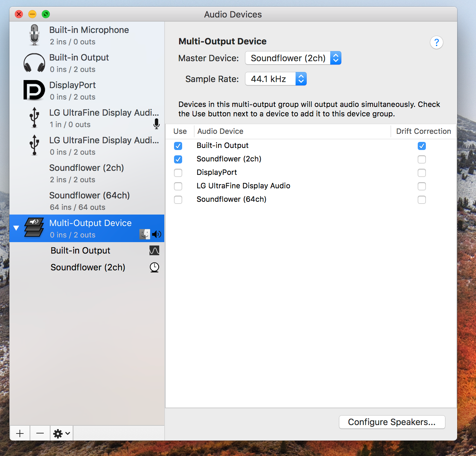Image resolution: width=476 pixels, height=456 pixels.
Task: Click the Use column header
Action: [180, 131]
